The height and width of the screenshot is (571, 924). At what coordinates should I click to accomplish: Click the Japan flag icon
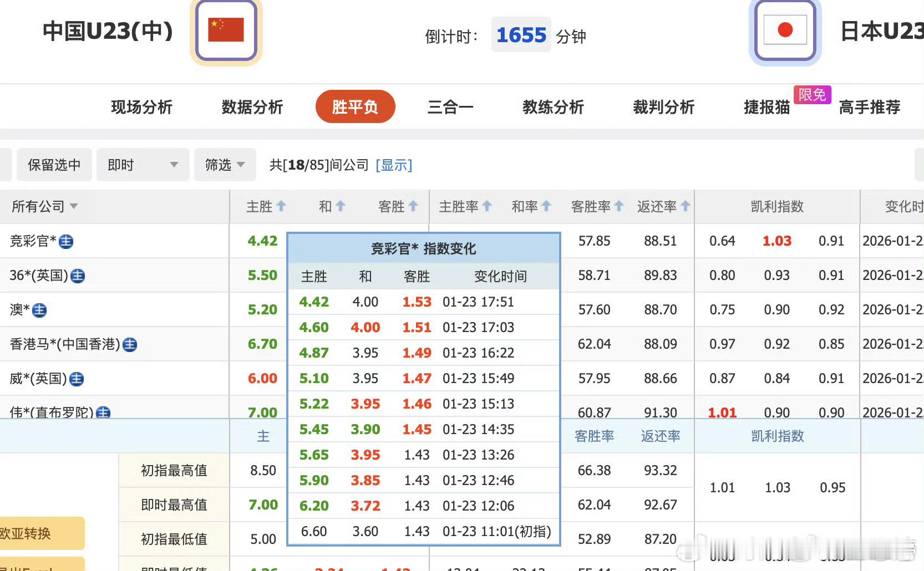click(x=784, y=30)
